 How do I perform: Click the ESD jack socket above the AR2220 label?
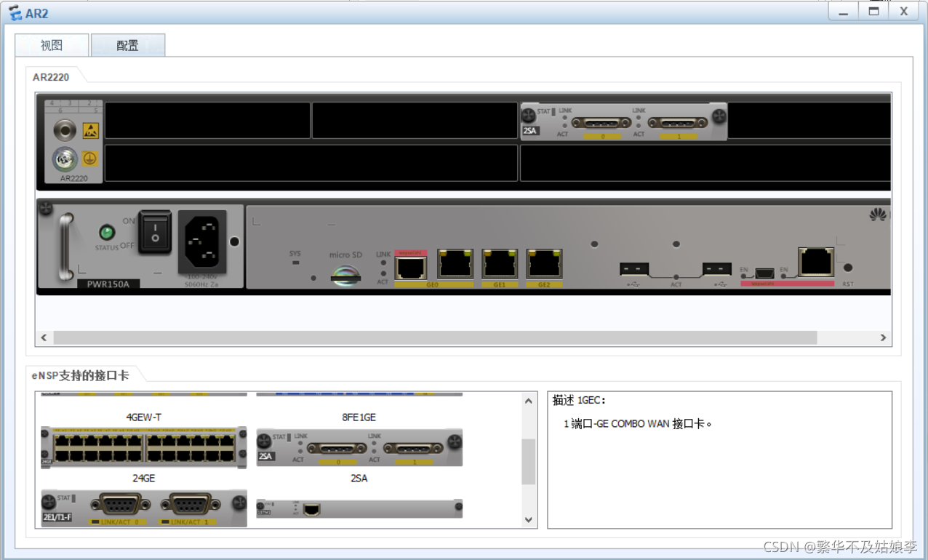pyautogui.click(x=65, y=131)
